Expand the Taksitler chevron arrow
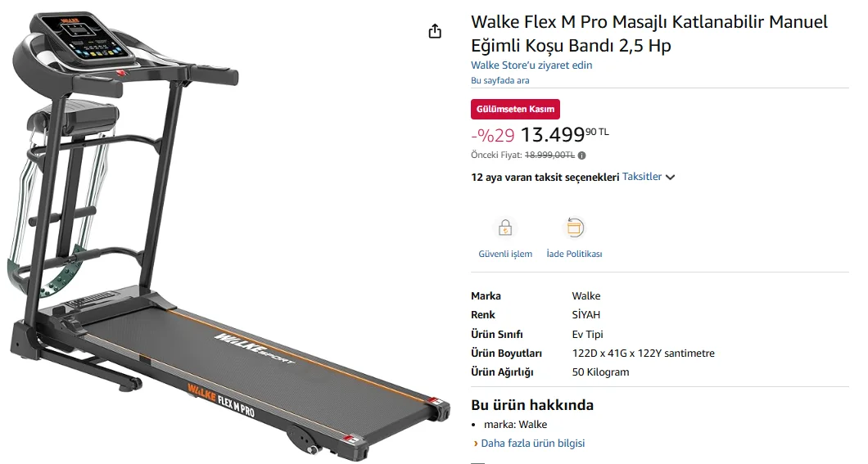Image resolution: width=868 pixels, height=464 pixels. (x=671, y=177)
